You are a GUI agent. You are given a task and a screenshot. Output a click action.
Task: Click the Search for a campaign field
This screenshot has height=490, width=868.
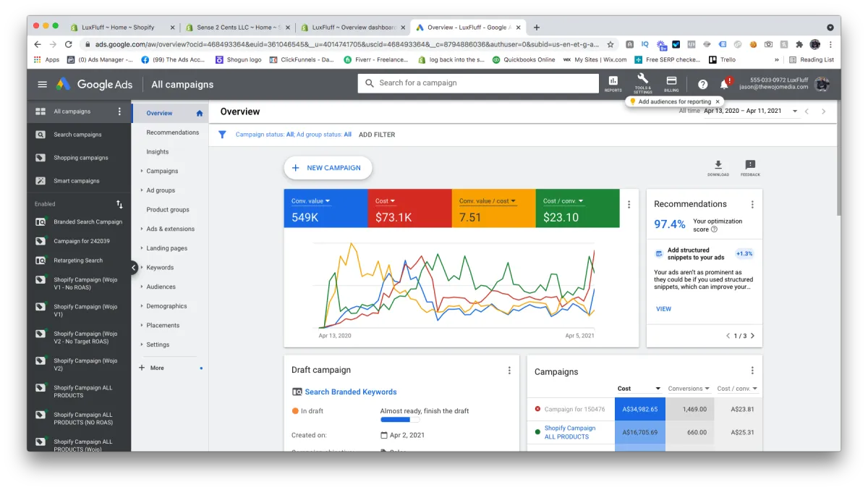click(x=478, y=83)
